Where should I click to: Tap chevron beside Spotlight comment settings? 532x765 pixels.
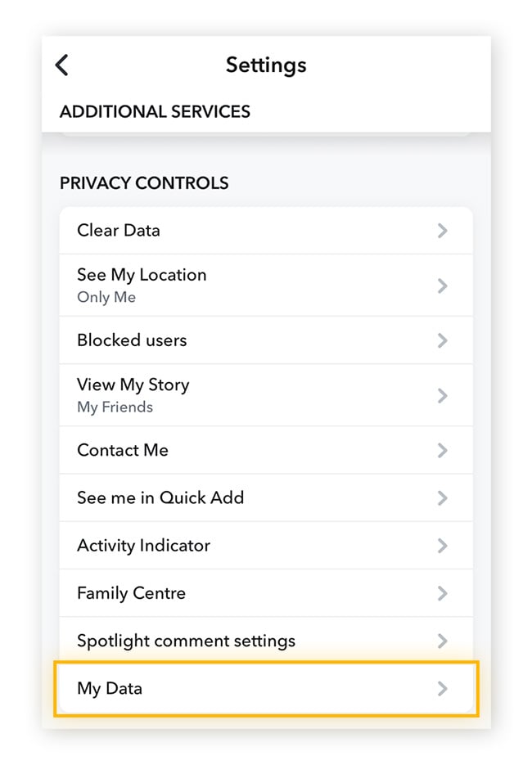click(x=443, y=641)
